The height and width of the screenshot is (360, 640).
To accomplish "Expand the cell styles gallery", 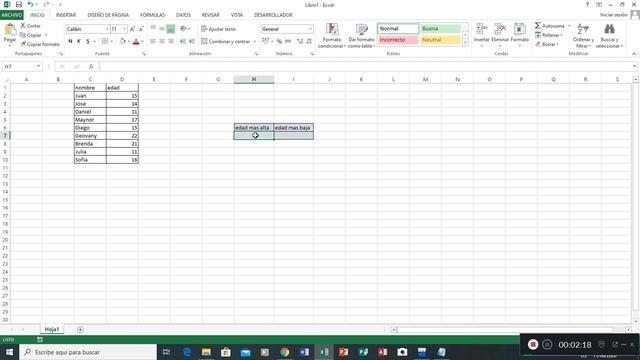I will [x=465, y=42].
